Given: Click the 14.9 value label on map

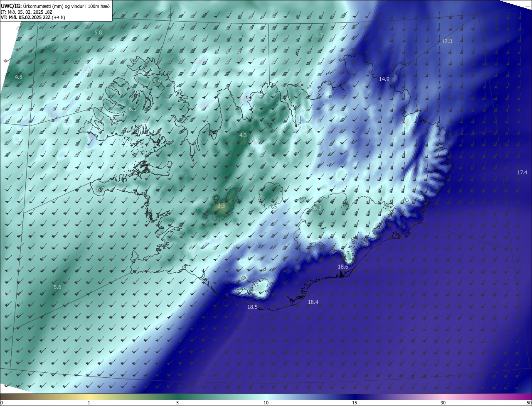Looking at the screenshot, I should [384, 79].
